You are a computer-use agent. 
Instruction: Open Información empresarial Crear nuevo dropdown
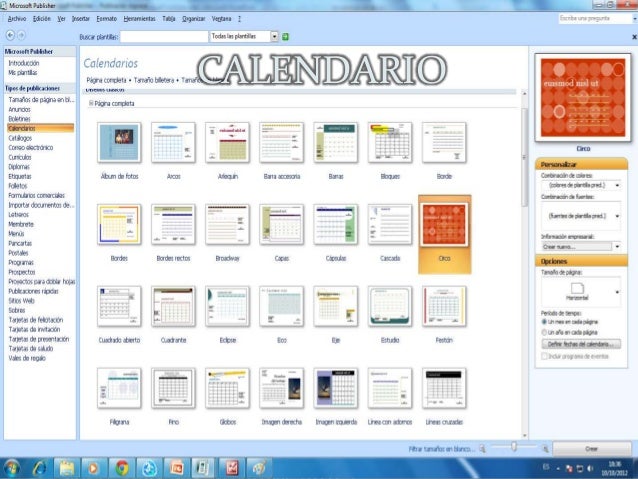click(x=617, y=247)
